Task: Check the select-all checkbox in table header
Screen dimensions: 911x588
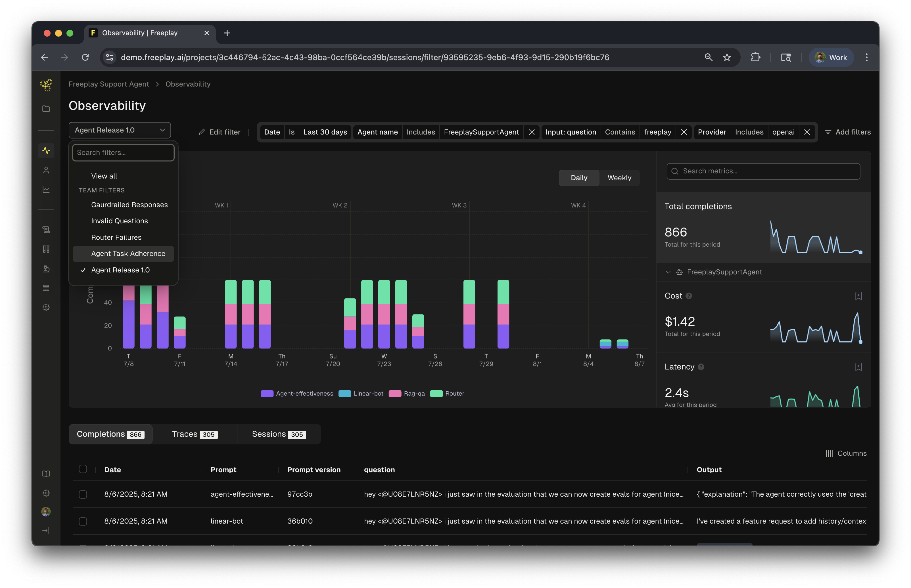Action: pyautogui.click(x=83, y=469)
